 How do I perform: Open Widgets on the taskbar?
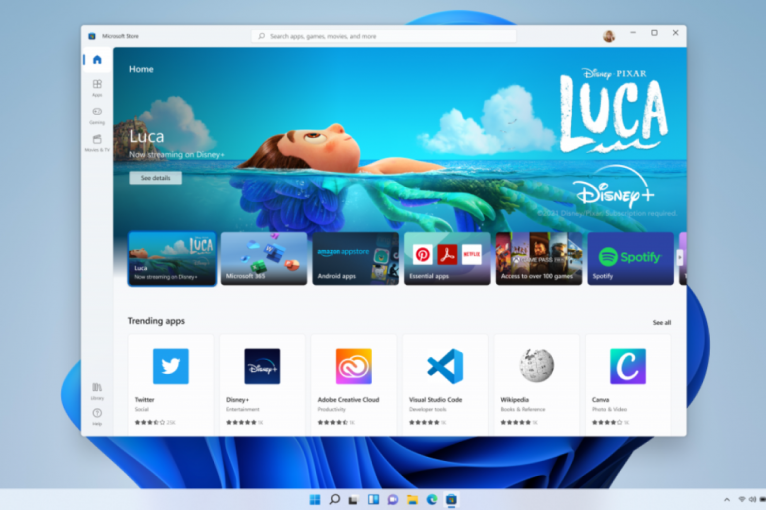click(373, 499)
